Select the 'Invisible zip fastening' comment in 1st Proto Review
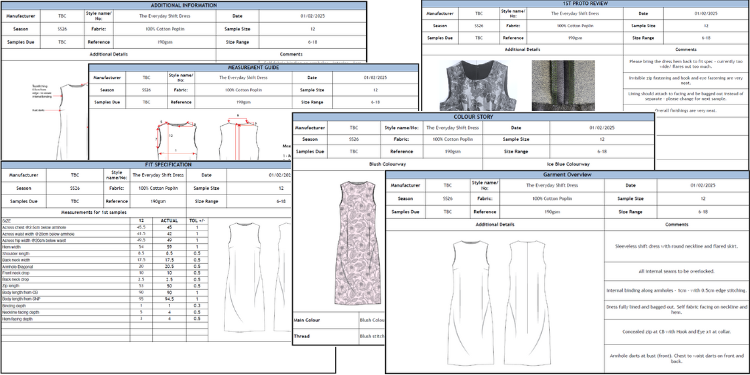750x375 pixels. coord(685,80)
